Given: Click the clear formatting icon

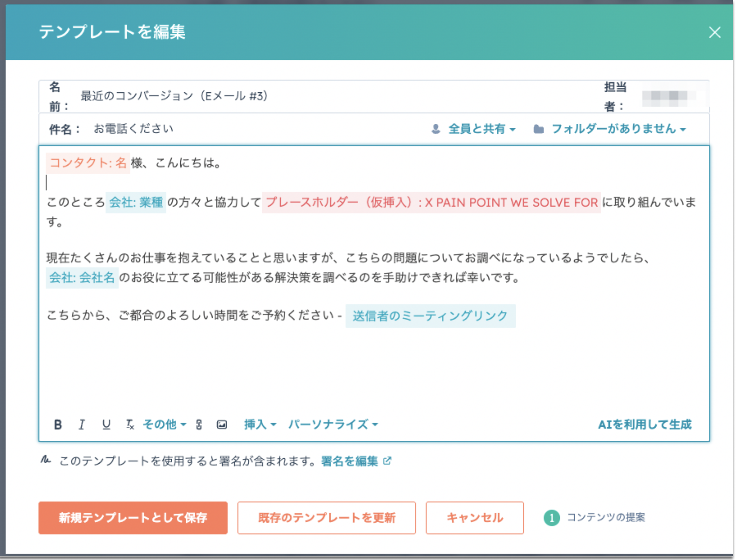Looking at the screenshot, I should click(130, 425).
